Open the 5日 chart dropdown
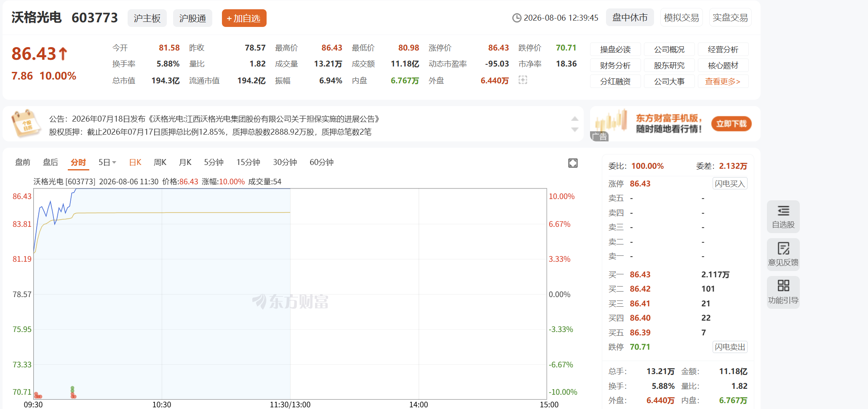Image resolution: width=868 pixels, height=409 pixels. (107, 162)
